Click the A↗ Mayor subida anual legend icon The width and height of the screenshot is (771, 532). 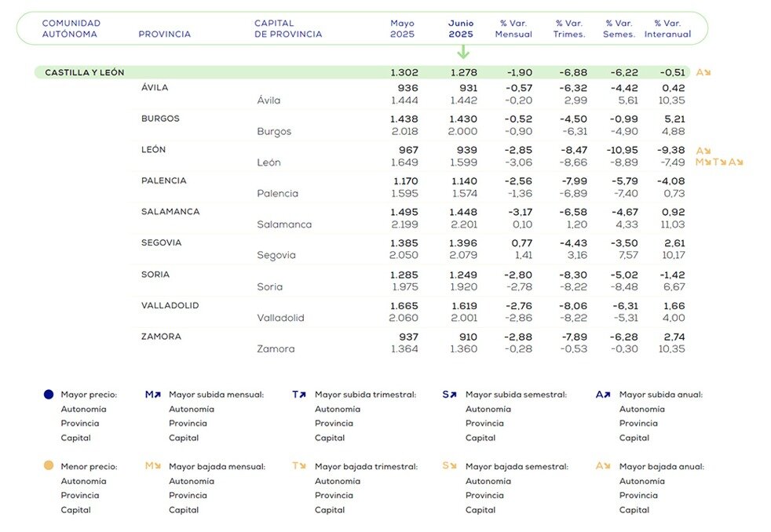click(601, 394)
